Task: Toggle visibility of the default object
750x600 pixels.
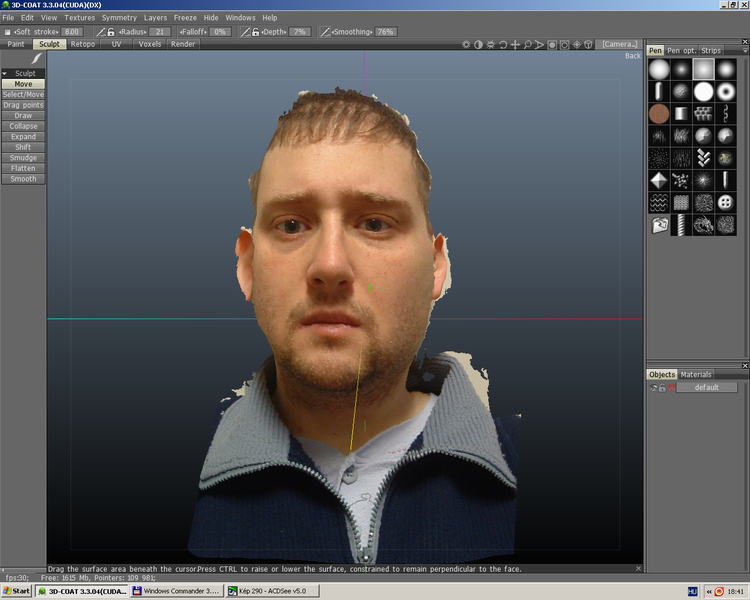Action: click(x=653, y=387)
